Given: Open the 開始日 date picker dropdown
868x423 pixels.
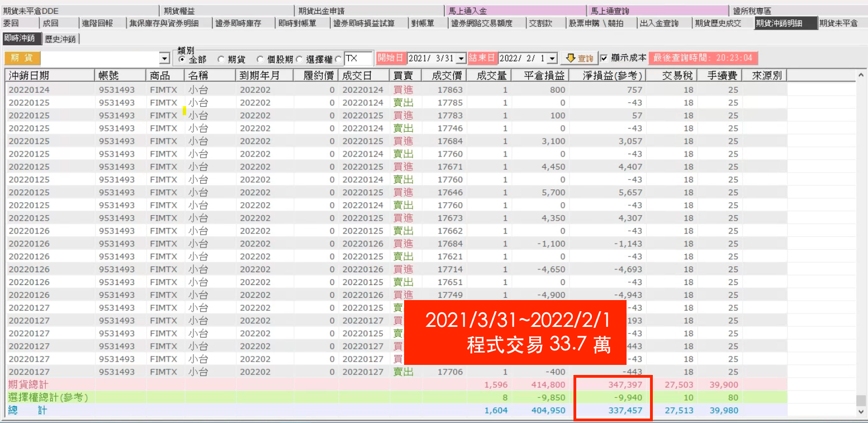Looking at the screenshot, I should point(461,58).
